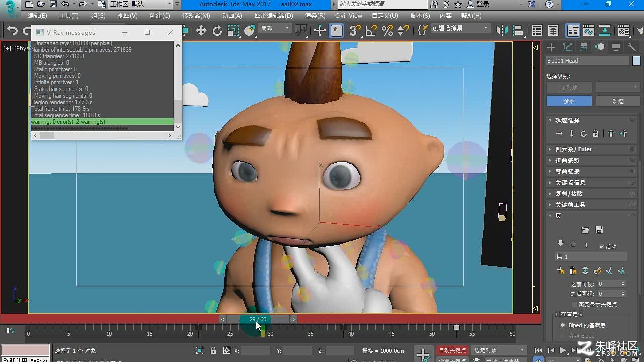The width and height of the screenshot is (644, 362).
Task: Click the object color swatch beside Bip001 Head
Action: 636,61
